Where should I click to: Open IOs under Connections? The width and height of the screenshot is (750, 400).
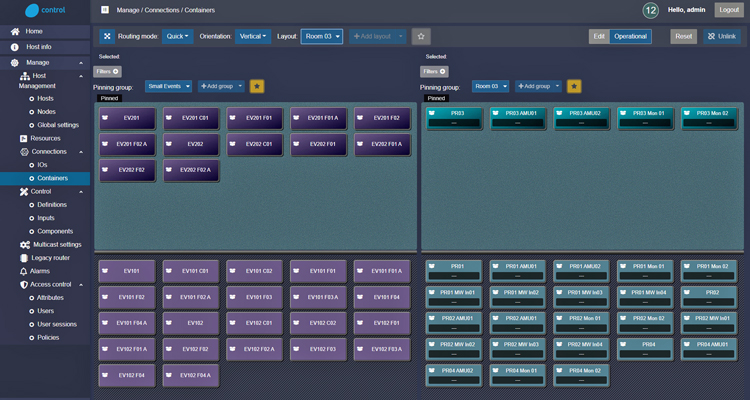42,165
